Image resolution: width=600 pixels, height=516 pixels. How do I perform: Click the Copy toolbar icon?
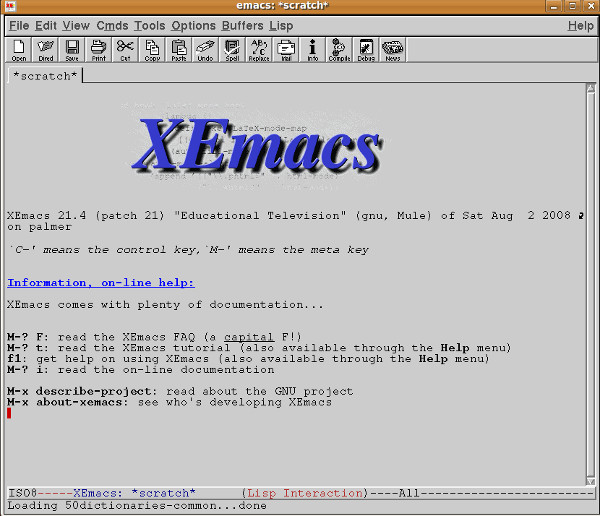[x=152, y=50]
